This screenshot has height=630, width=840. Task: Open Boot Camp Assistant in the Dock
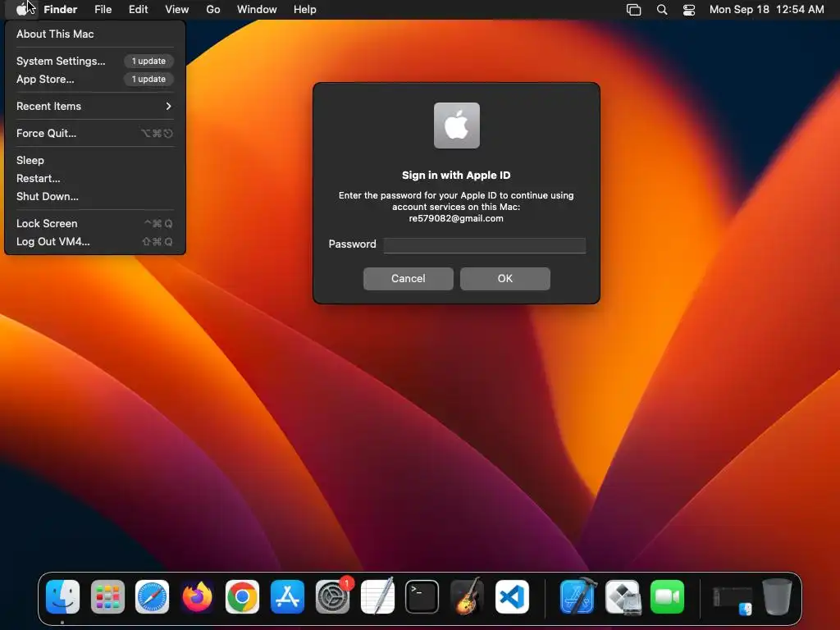[623, 597]
